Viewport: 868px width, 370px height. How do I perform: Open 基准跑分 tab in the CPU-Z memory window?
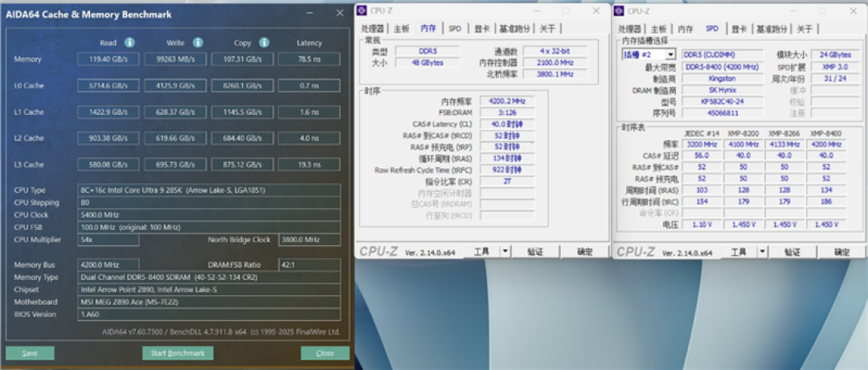(x=514, y=29)
